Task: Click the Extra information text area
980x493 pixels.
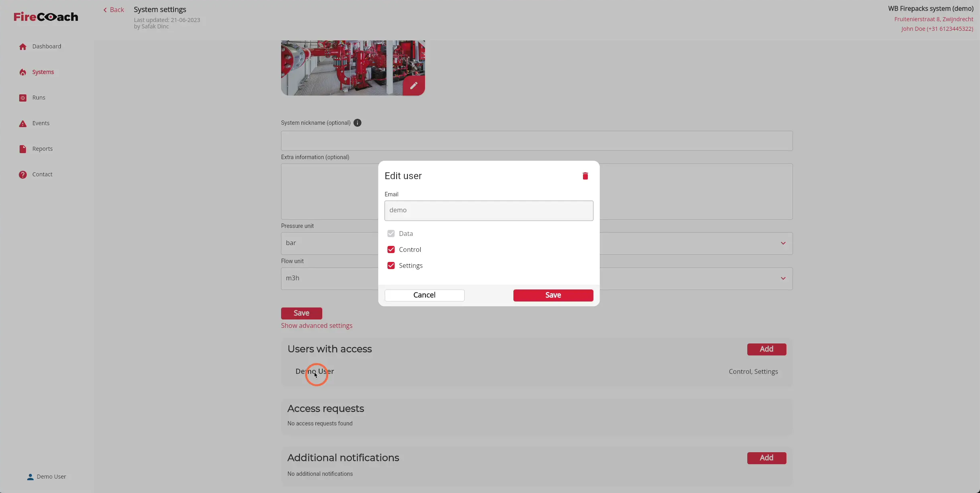Action: coord(537,191)
